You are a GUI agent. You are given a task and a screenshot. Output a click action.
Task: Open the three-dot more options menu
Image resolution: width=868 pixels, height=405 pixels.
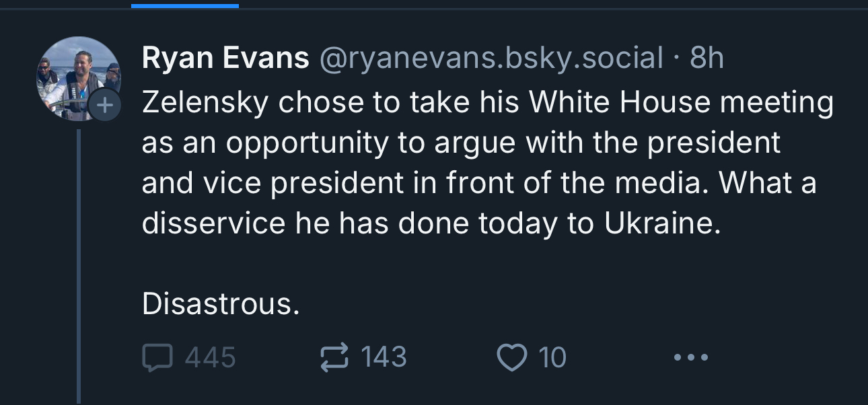(691, 357)
